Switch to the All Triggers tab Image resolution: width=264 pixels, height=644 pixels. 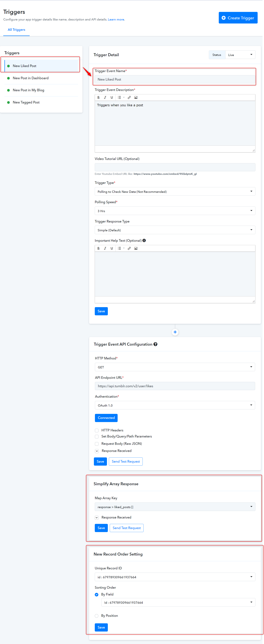16,30
